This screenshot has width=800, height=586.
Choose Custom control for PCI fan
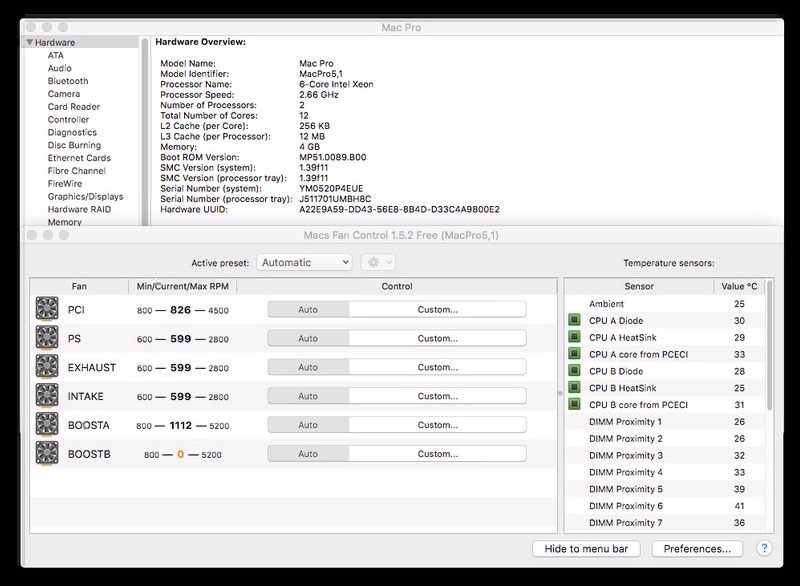coord(438,310)
